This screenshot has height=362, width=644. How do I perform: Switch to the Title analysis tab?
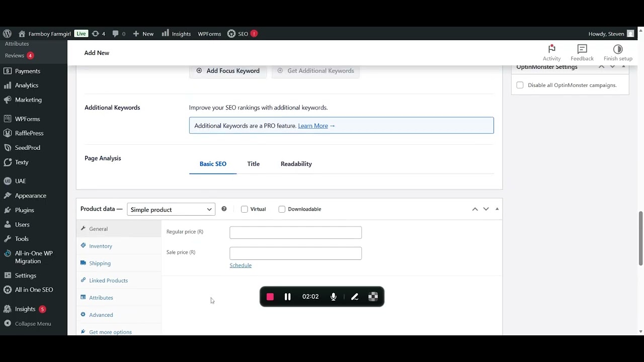pyautogui.click(x=254, y=164)
